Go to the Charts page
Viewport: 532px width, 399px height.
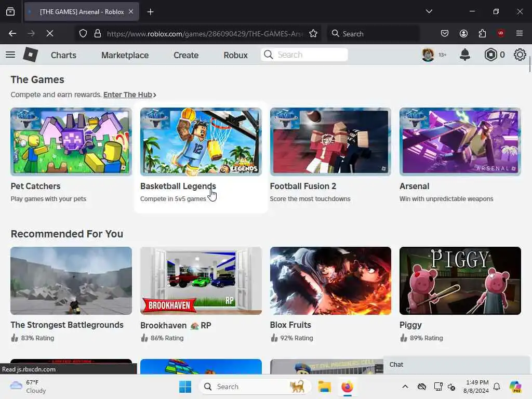pyautogui.click(x=63, y=55)
